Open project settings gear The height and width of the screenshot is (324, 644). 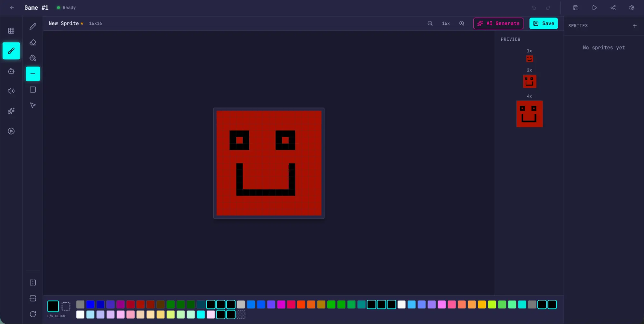(x=631, y=8)
